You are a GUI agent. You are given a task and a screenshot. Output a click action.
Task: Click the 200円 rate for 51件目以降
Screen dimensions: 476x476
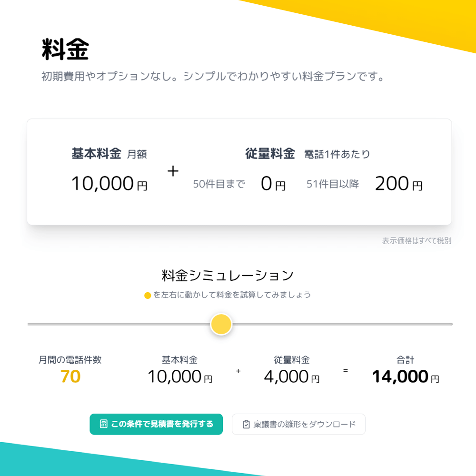click(x=398, y=184)
